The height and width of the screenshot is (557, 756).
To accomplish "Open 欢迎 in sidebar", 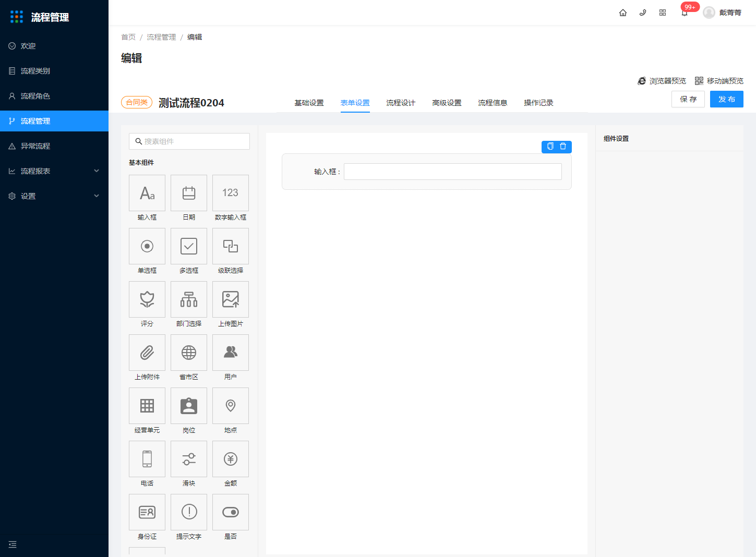I will click(54, 46).
